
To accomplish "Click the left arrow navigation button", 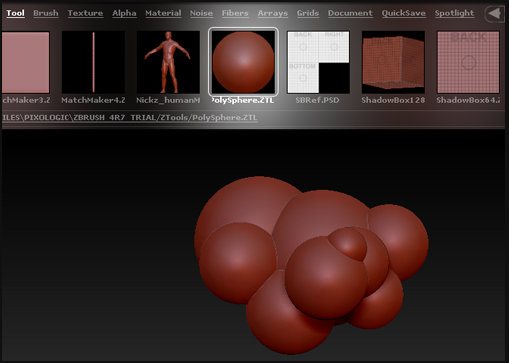I will 495,14.
